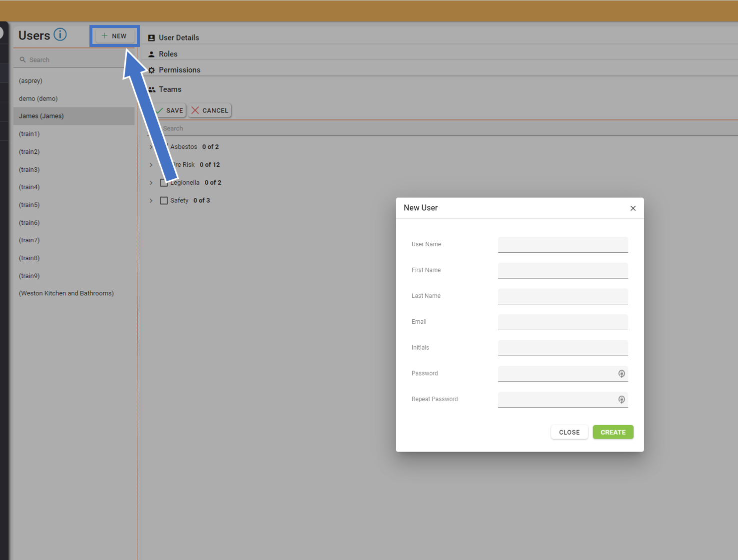
Task: Click the info icon beside Users heading
Action: point(60,35)
